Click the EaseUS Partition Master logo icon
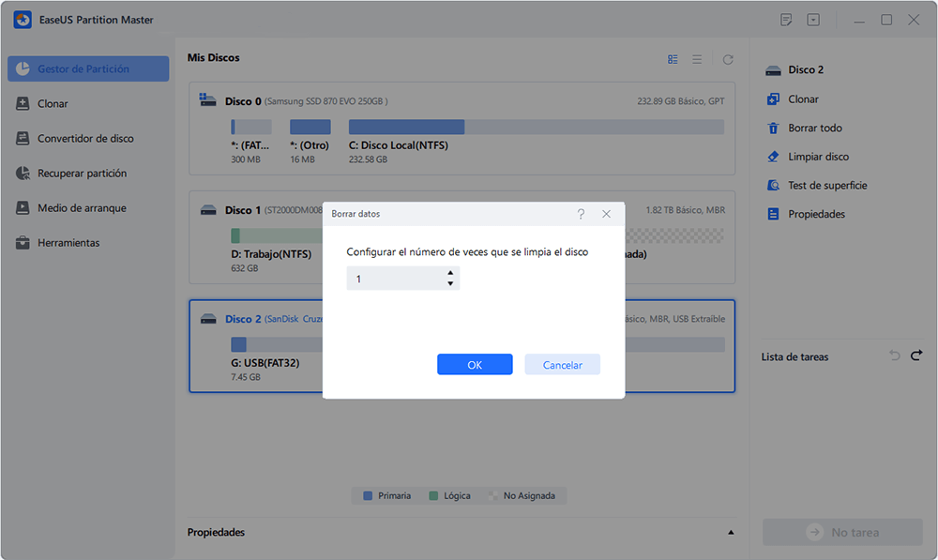The image size is (938, 560). pyautogui.click(x=23, y=20)
